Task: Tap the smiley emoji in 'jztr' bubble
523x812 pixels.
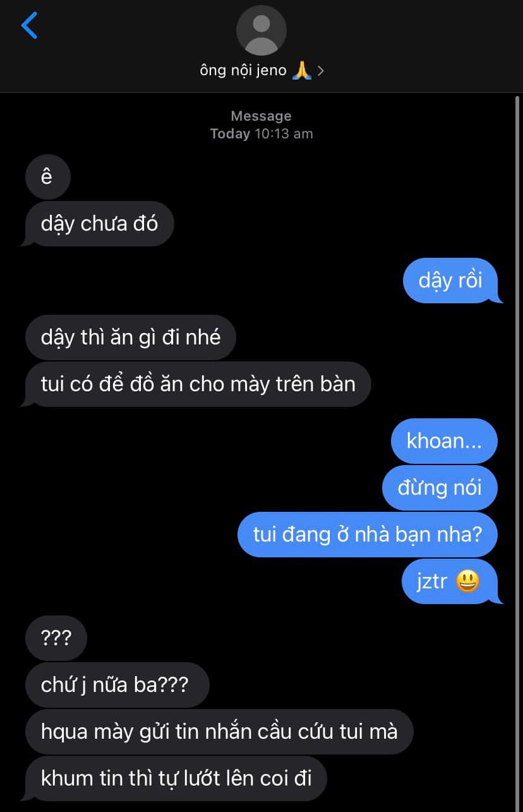Action: click(x=467, y=581)
